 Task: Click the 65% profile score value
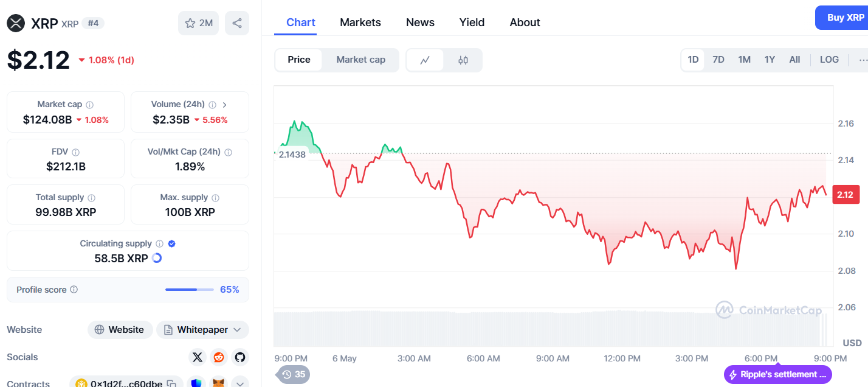(x=229, y=290)
